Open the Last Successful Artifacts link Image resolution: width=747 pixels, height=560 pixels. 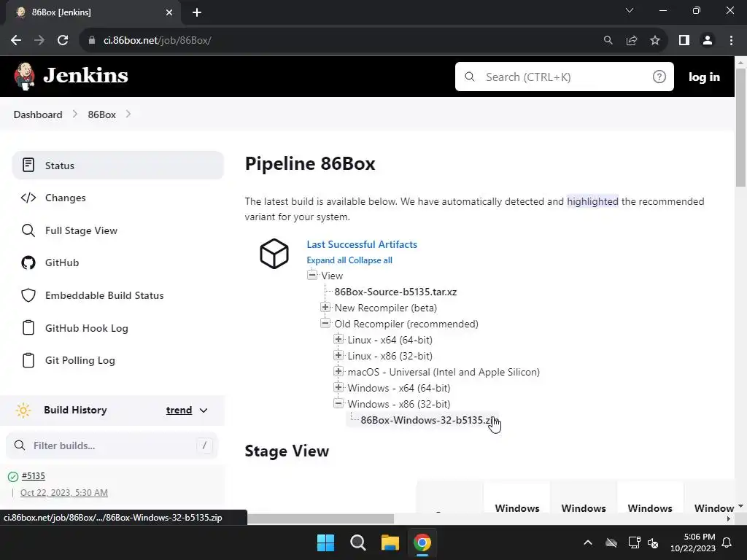pyautogui.click(x=362, y=244)
